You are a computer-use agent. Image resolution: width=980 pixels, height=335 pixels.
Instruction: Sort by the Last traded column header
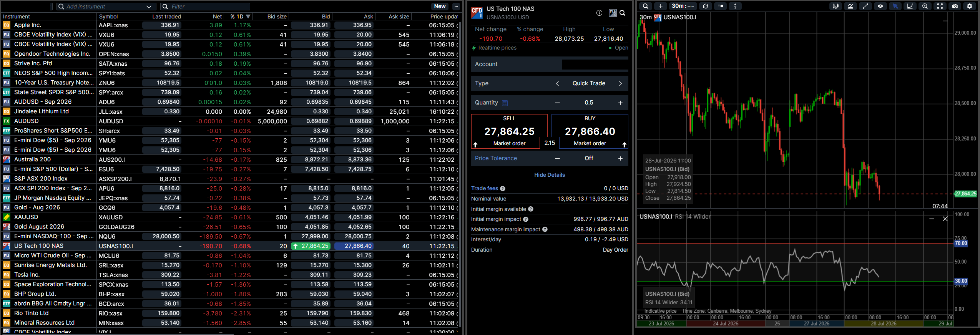(166, 17)
